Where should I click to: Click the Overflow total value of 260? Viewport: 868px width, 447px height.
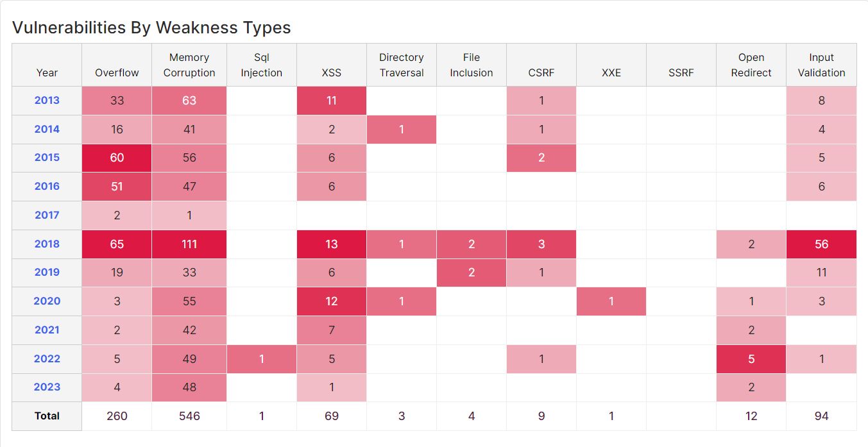click(x=116, y=416)
